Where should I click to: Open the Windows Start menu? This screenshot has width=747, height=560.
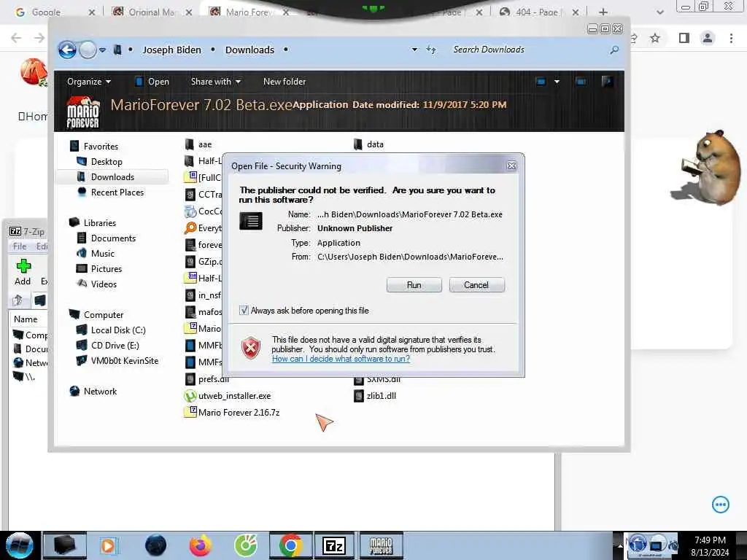(x=20, y=545)
